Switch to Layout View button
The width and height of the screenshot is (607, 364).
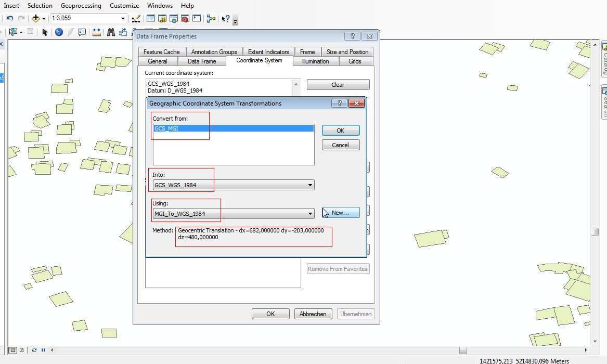21,350
